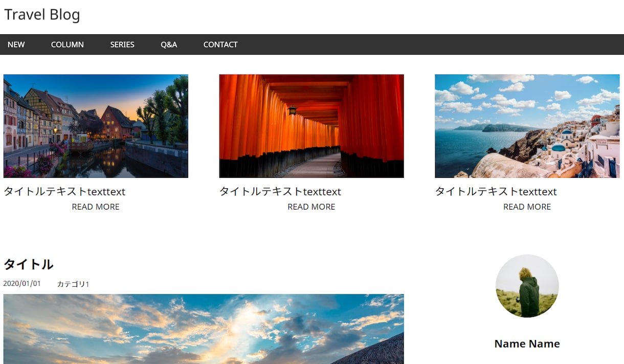Screen dimensions: 624x364
Task: Open the COLUMN menu item
Action: 68,44
